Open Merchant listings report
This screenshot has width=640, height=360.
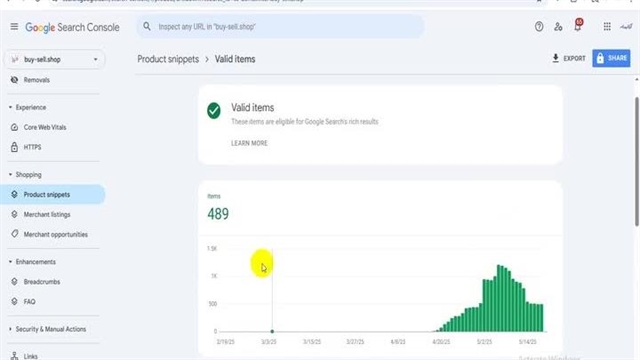click(x=47, y=215)
